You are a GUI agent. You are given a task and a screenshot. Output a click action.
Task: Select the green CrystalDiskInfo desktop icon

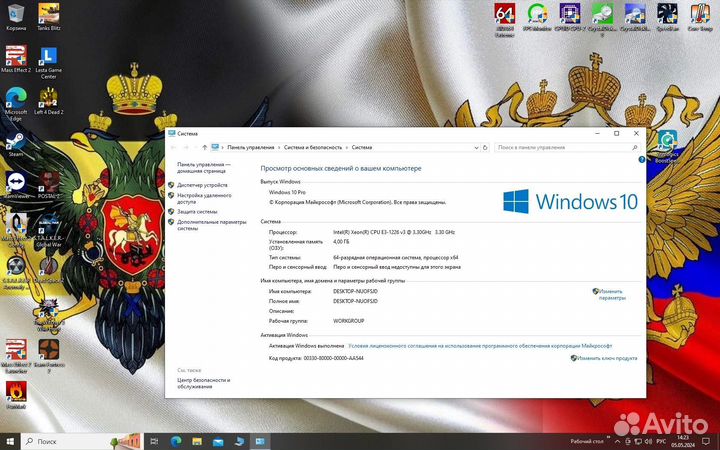(x=602, y=20)
